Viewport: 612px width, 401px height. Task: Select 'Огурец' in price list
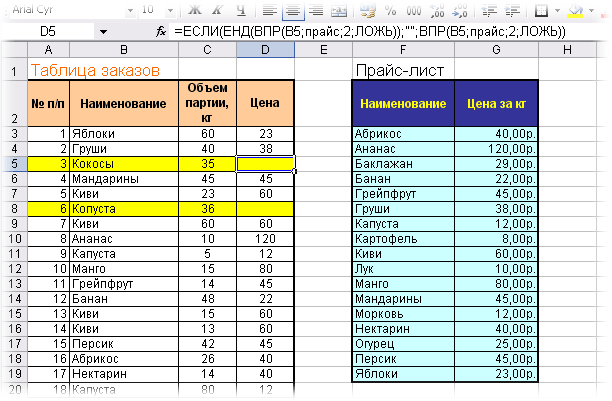[x=403, y=344]
